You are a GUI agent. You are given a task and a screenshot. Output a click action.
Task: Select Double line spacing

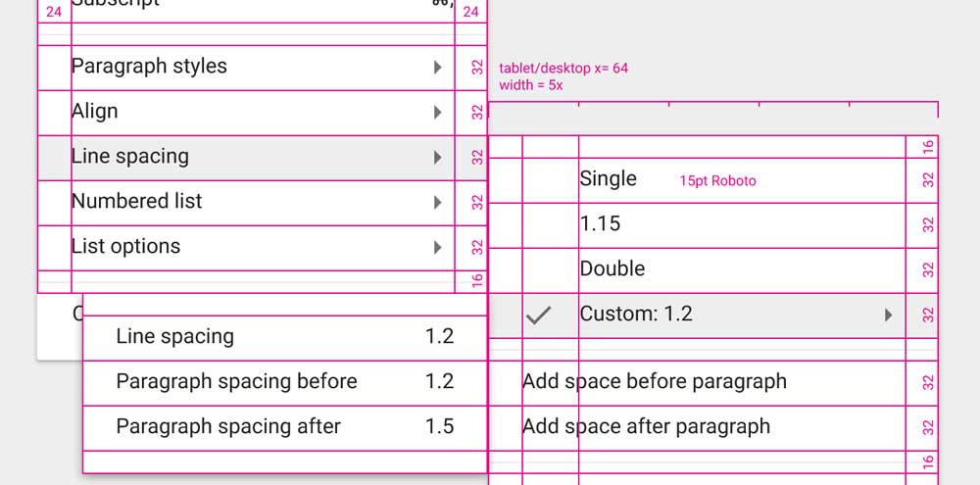point(612,269)
